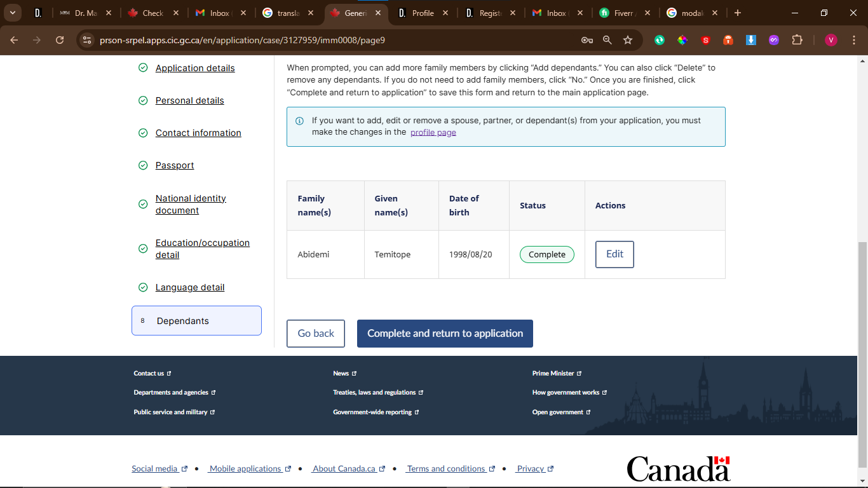The height and width of the screenshot is (488, 868).
Task: Open the orange extension icon
Action: [x=728, y=40]
